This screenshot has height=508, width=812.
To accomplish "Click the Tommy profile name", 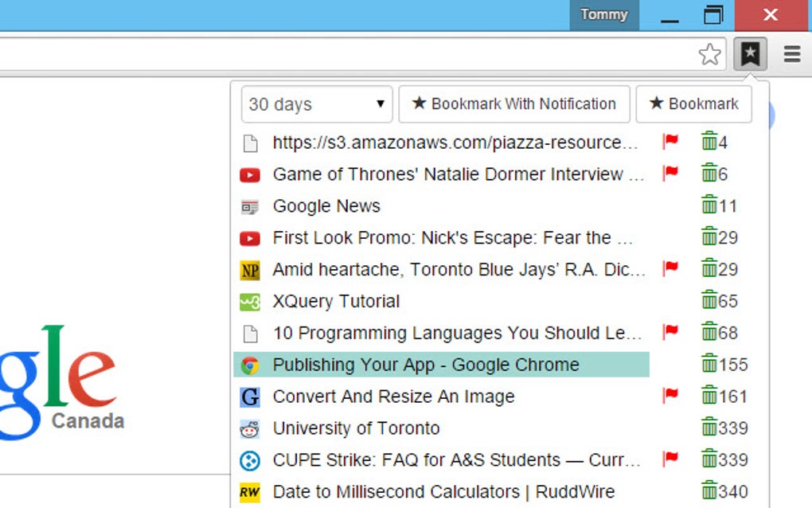I will (x=603, y=14).
